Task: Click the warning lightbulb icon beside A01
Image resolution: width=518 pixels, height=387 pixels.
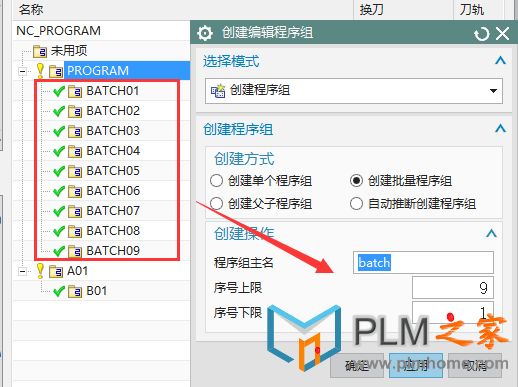Action: pos(40,271)
